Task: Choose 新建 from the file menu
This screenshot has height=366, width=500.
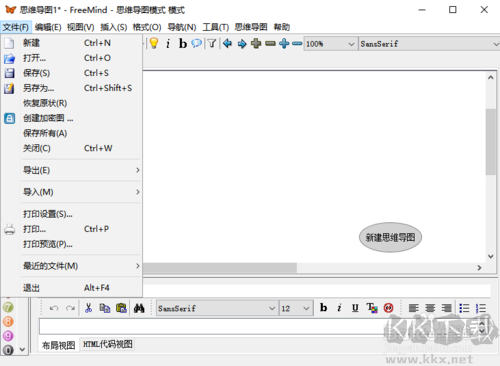Action: click(72, 43)
